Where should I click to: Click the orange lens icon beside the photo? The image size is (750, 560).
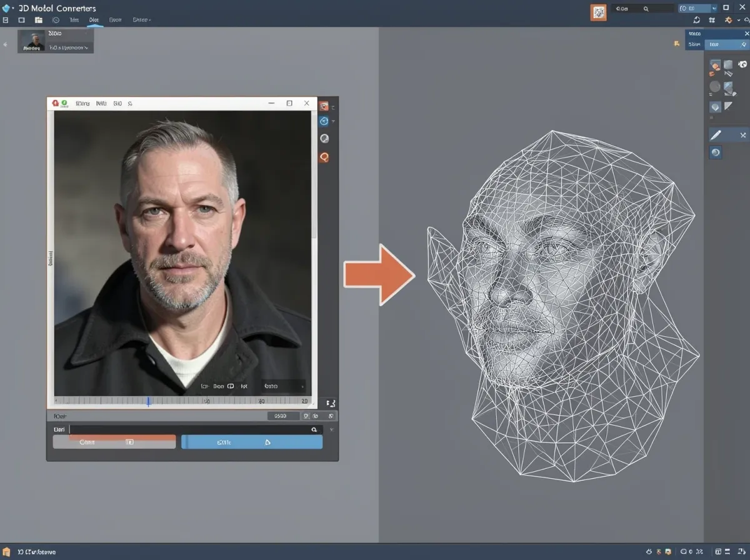(x=324, y=157)
